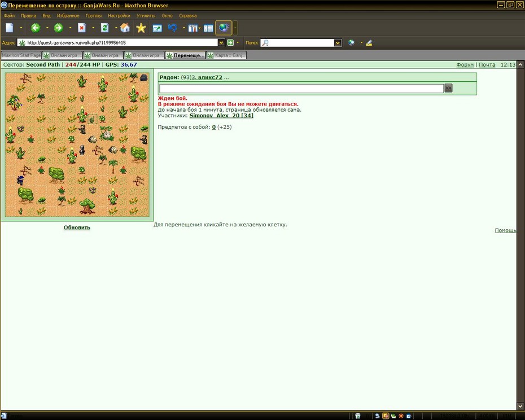Click the orange sun icon in status bar
This screenshot has width=525, height=420.
coord(401,416)
